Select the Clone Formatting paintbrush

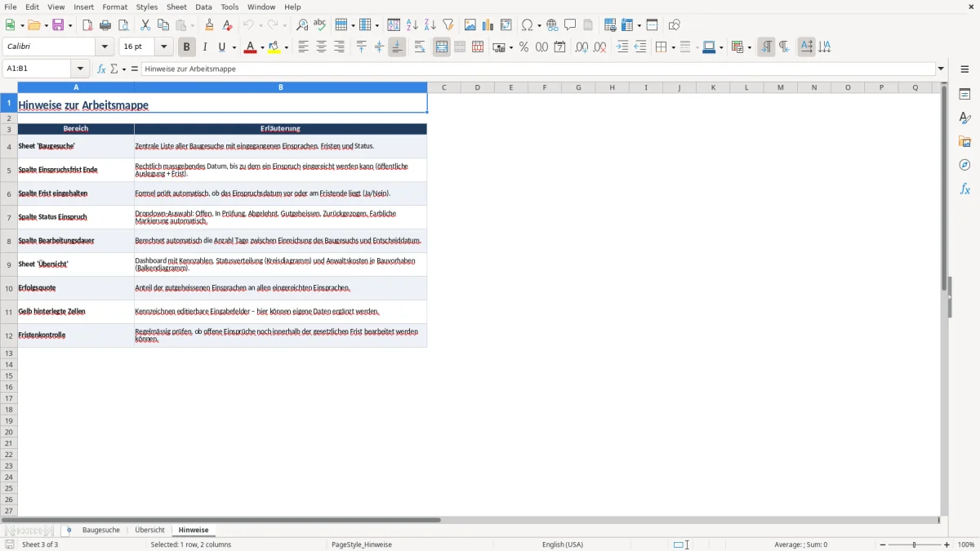(210, 25)
